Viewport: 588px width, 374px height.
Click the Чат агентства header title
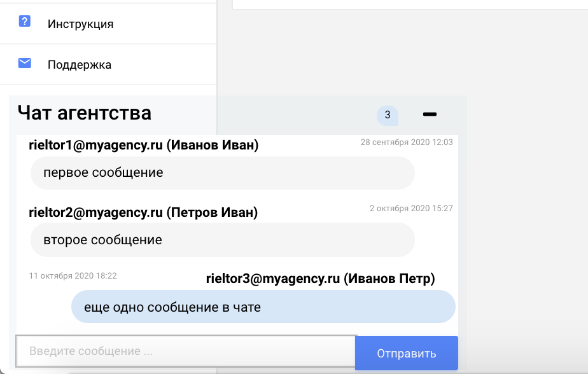coord(85,113)
